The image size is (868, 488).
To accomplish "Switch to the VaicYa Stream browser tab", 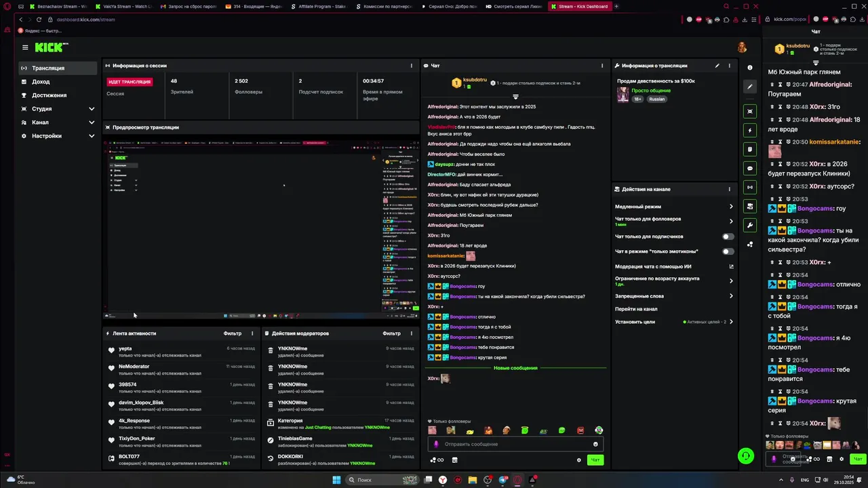I will point(123,6).
